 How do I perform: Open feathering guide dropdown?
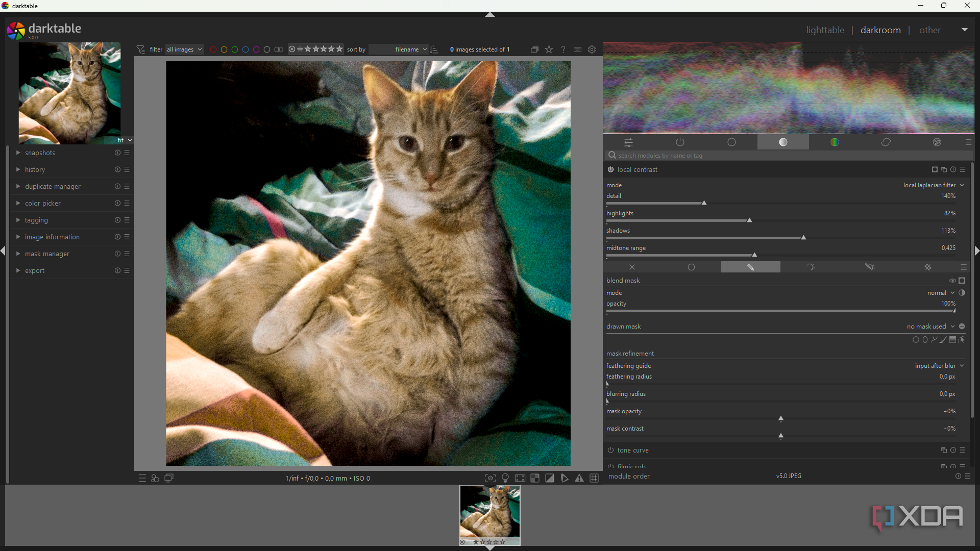939,366
